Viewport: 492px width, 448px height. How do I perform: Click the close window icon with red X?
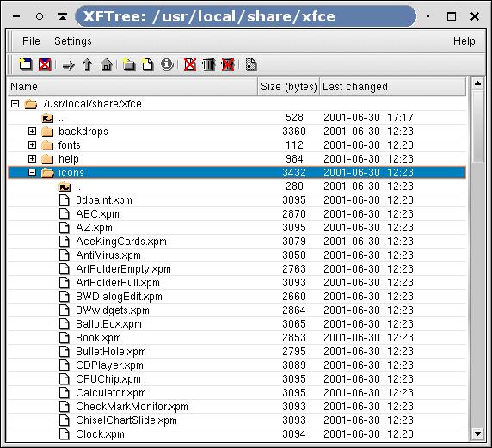(45, 64)
